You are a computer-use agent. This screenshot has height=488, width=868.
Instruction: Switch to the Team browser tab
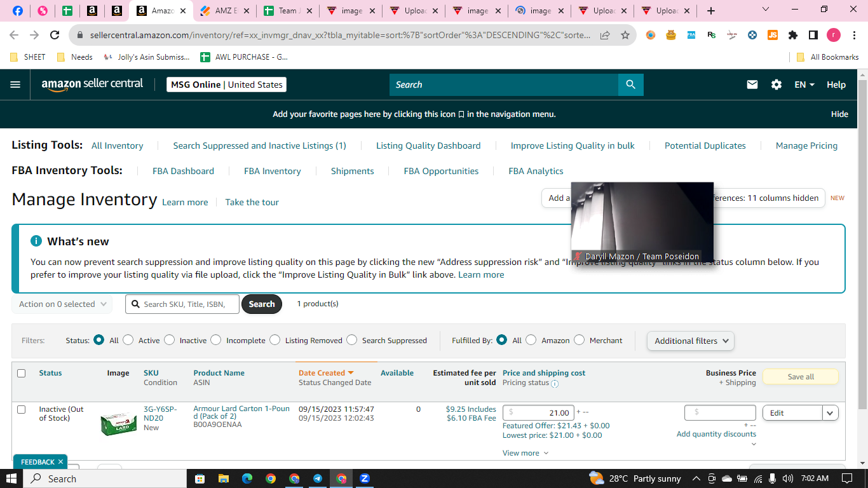click(x=288, y=11)
